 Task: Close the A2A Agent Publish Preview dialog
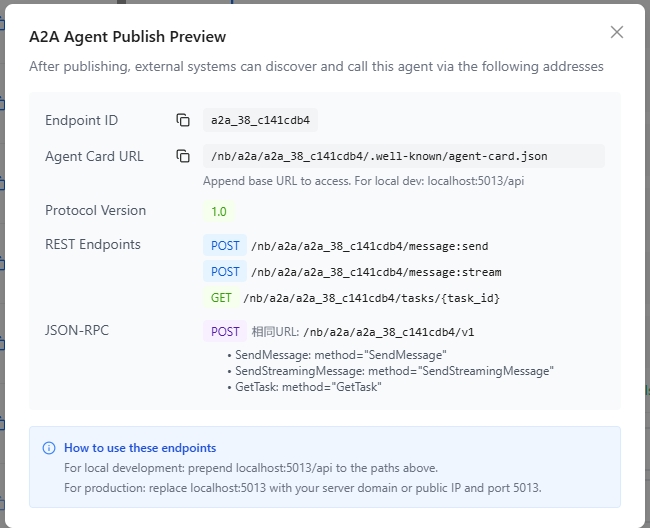point(617,32)
